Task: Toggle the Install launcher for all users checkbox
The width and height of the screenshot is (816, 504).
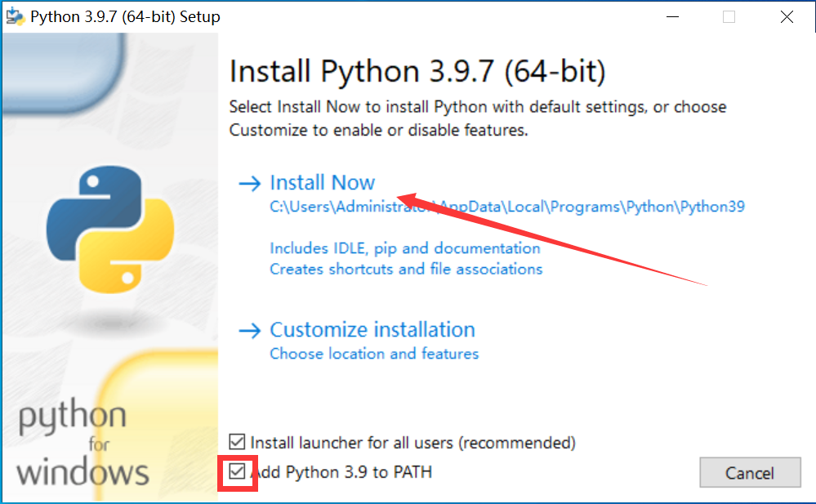Action: coord(238,443)
